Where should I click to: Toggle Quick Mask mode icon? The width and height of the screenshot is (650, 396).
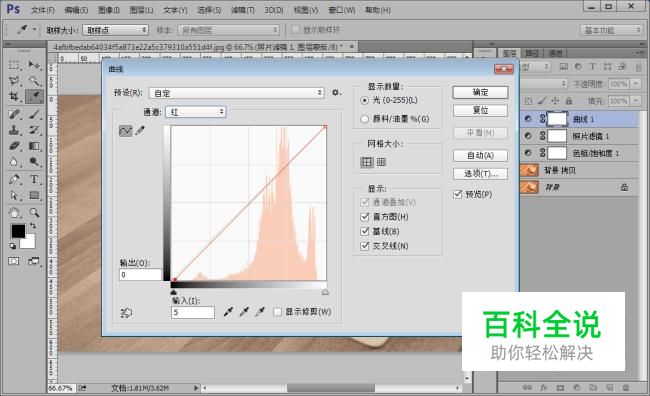pos(14,261)
